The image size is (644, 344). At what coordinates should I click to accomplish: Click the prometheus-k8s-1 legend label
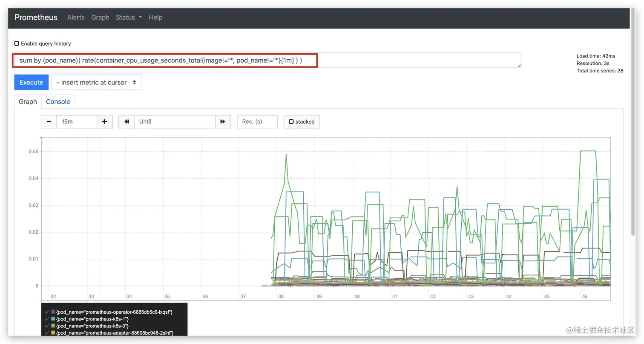click(x=92, y=319)
